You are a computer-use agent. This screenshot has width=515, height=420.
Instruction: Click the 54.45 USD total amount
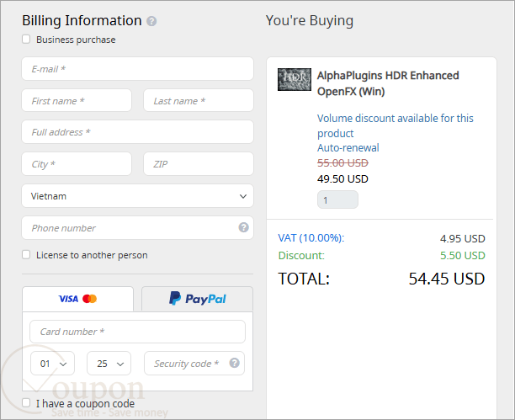(x=447, y=279)
